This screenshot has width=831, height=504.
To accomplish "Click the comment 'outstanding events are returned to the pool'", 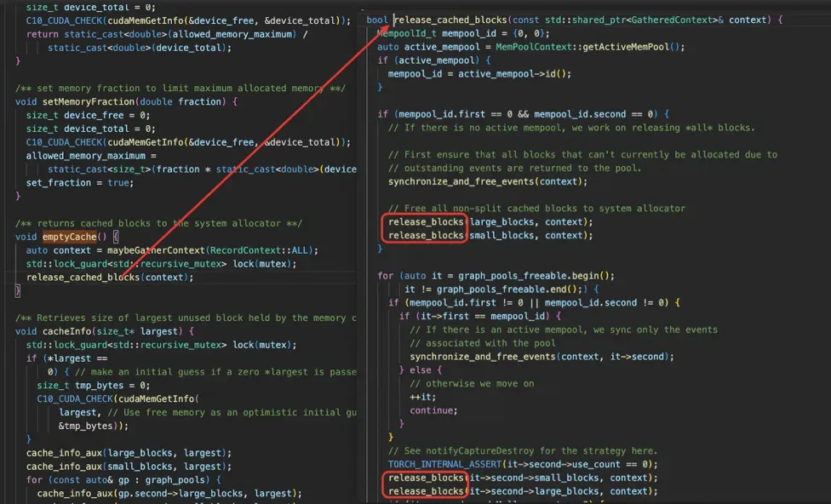I will [x=514, y=169].
